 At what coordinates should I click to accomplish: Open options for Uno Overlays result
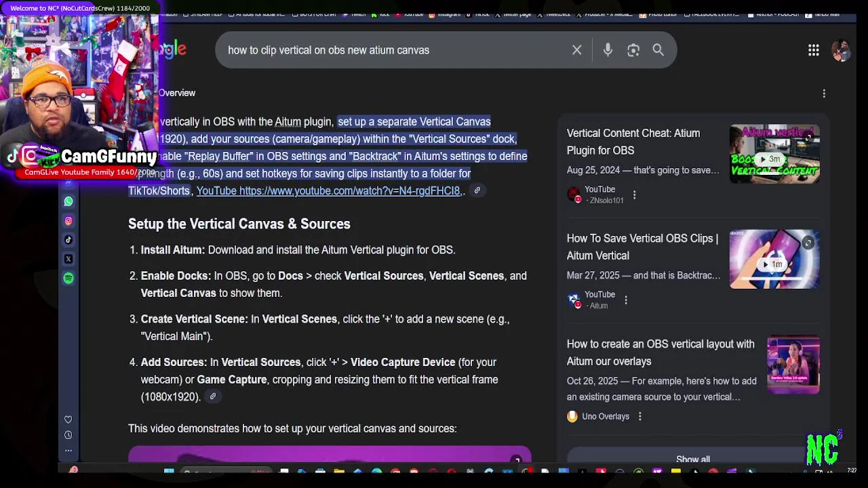pos(639,416)
